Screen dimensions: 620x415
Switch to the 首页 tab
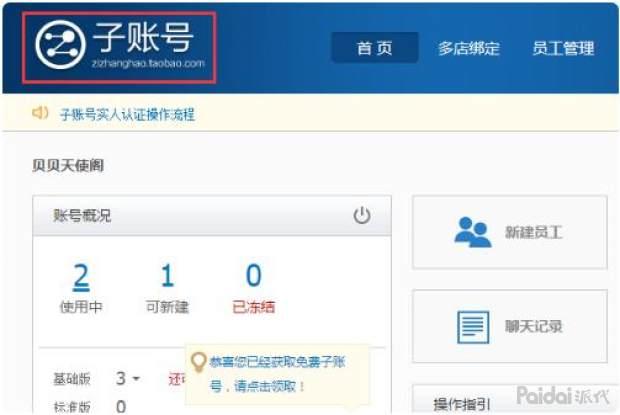pos(374,48)
